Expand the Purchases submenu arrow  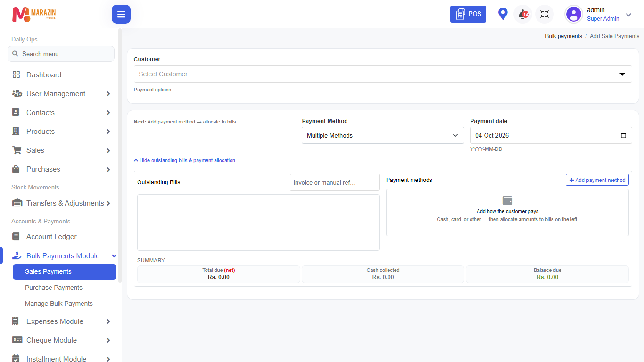coord(108,169)
